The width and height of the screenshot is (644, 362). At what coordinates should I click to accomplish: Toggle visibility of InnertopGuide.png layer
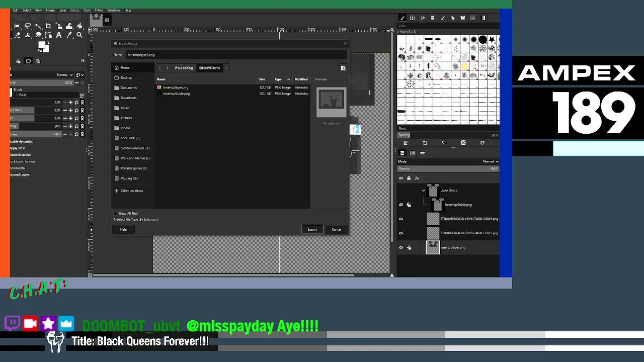(401, 205)
